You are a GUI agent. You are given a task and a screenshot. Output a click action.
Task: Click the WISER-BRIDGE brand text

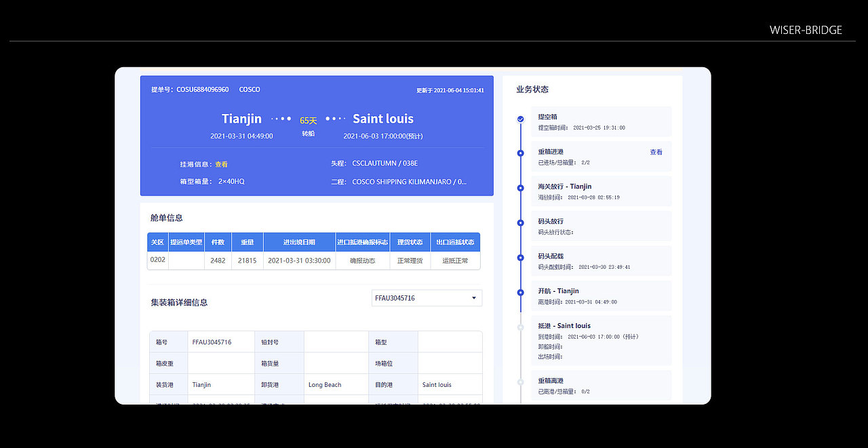point(806,30)
